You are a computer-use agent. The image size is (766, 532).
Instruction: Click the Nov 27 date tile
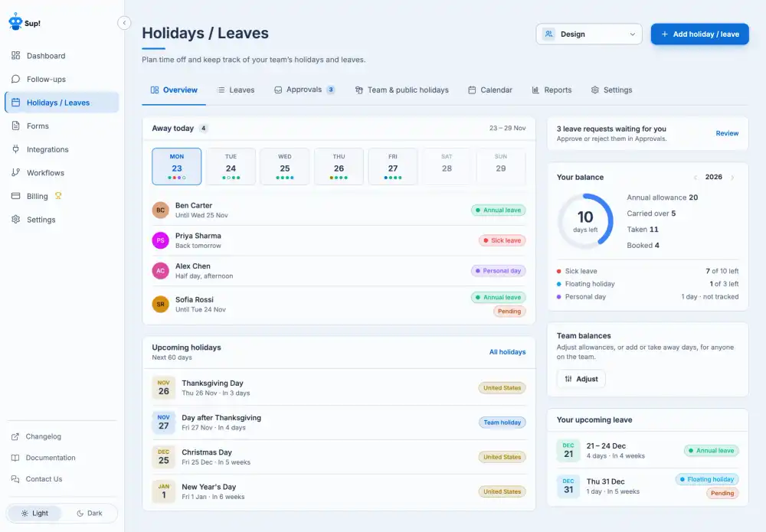(164, 423)
